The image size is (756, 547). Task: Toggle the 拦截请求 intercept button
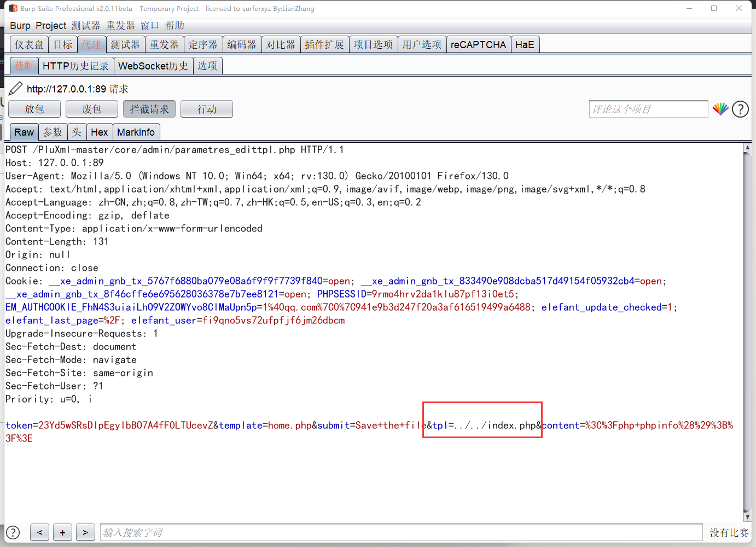pos(149,109)
